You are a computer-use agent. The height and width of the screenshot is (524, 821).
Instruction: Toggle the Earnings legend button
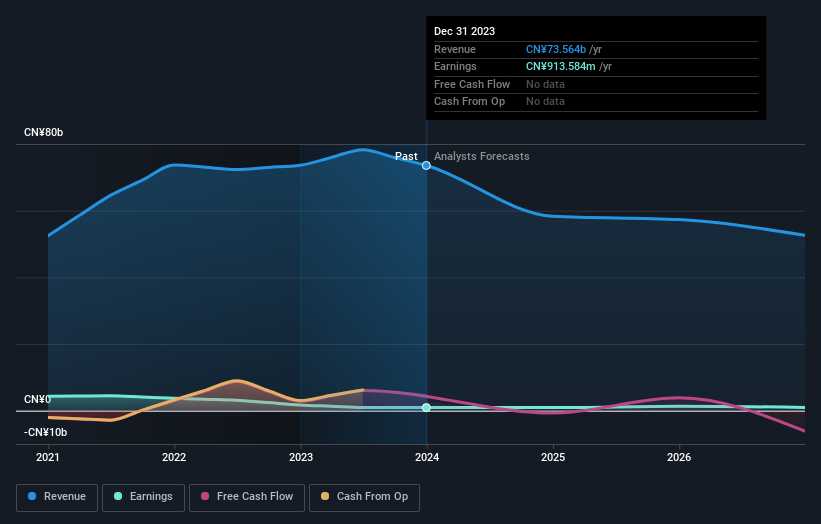click(x=143, y=497)
